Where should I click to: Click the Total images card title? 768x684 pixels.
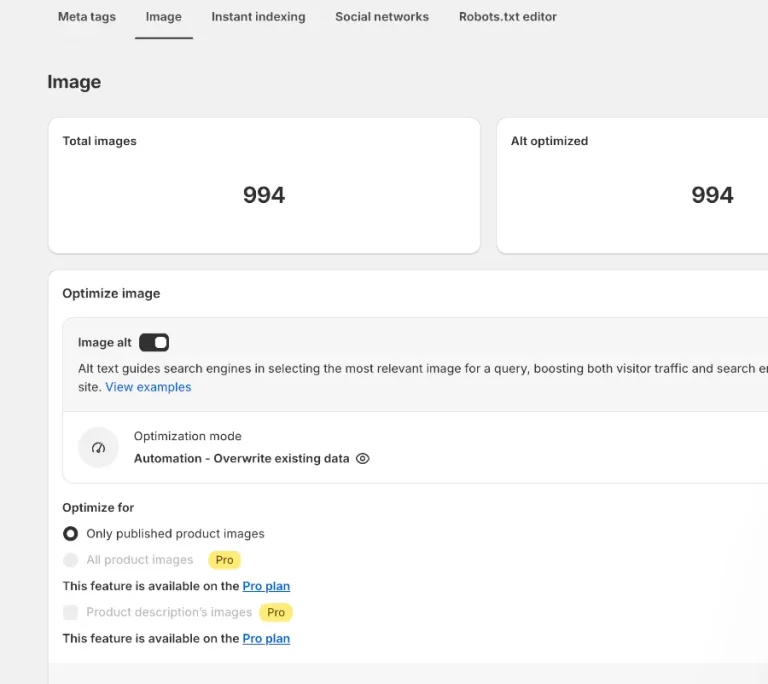99,141
